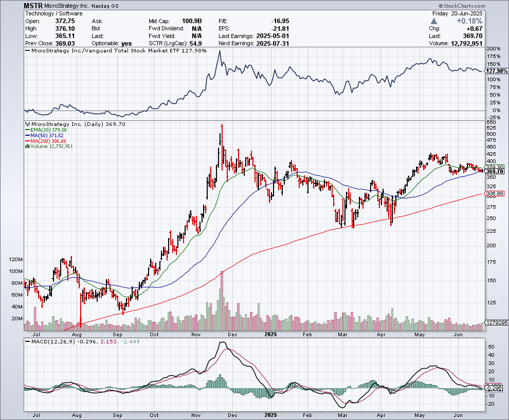Image resolution: width=509 pixels, height=420 pixels.
Task: Select the Prev Close value 369.03
Action: click(x=65, y=44)
